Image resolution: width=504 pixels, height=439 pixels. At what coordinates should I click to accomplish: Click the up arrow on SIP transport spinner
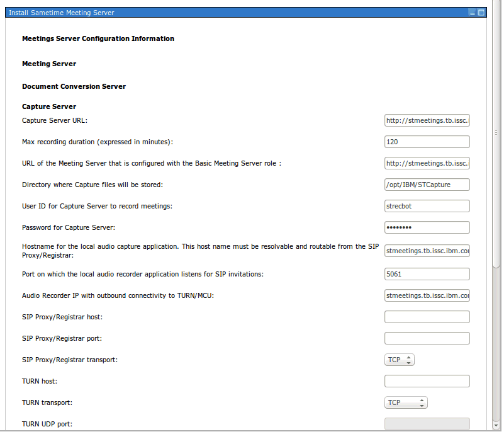(x=410, y=357)
